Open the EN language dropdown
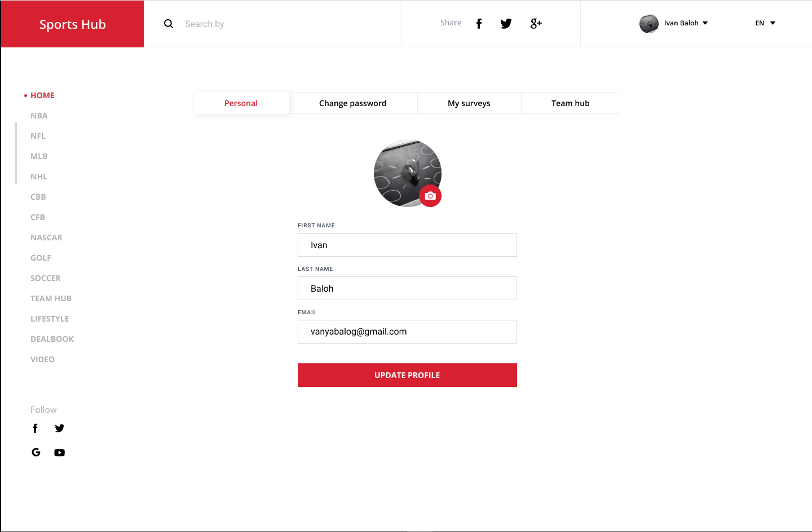Screen dimensions: 812x532 [x=765, y=23]
